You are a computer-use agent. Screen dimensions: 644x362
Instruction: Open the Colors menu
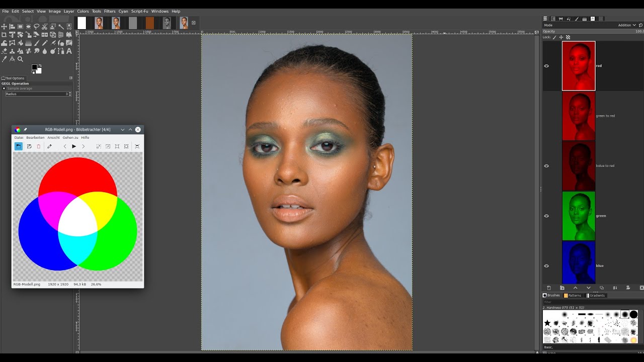pos(83,11)
